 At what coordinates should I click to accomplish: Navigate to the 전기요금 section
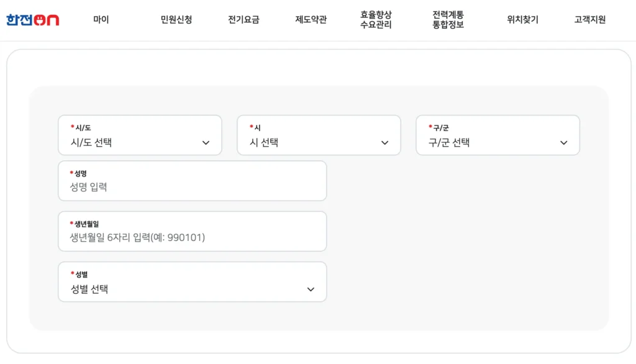(242, 19)
